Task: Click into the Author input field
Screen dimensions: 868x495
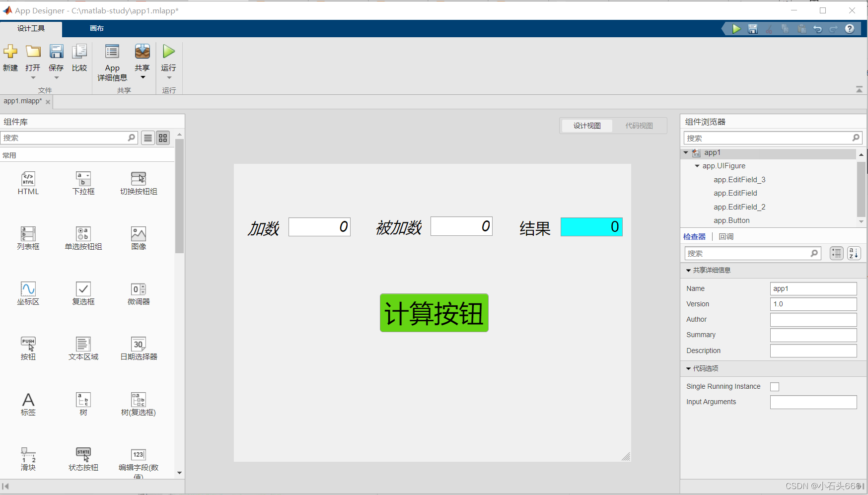Action: coord(813,319)
